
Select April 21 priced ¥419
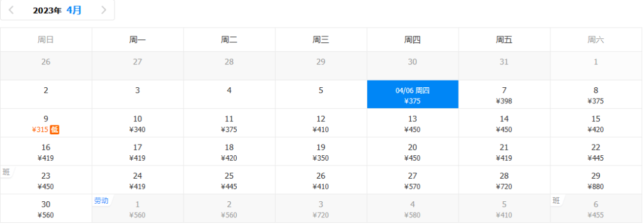point(504,151)
